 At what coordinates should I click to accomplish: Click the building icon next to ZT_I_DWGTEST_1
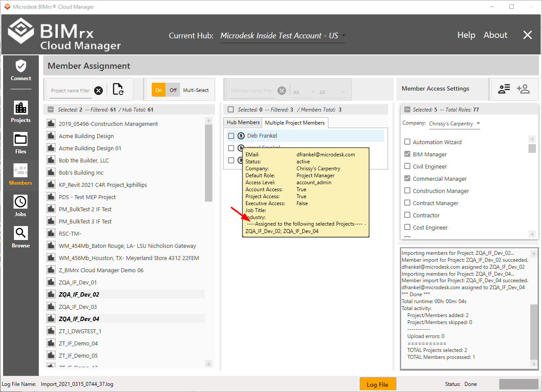tap(51, 331)
